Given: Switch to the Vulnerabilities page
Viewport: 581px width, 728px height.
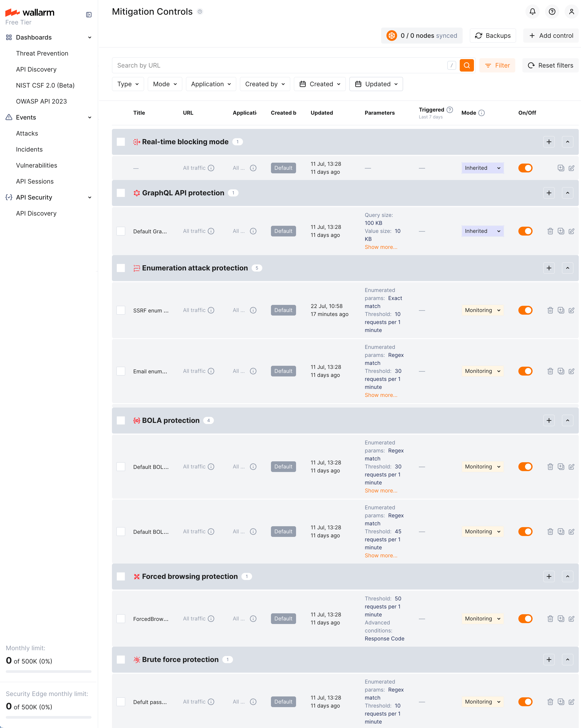Looking at the screenshot, I should [36, 165].
